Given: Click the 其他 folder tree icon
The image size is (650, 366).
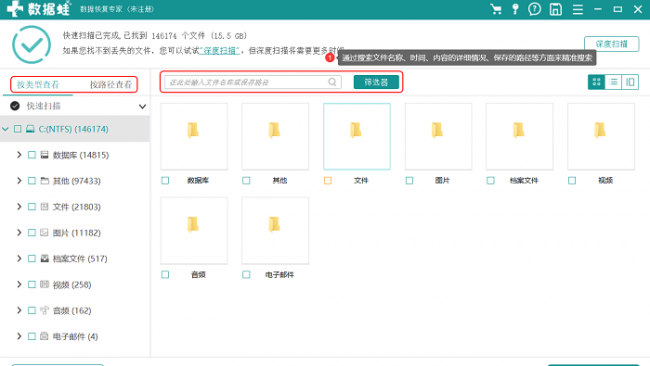Looking at the screenshot, I should (x=44, y=181).
